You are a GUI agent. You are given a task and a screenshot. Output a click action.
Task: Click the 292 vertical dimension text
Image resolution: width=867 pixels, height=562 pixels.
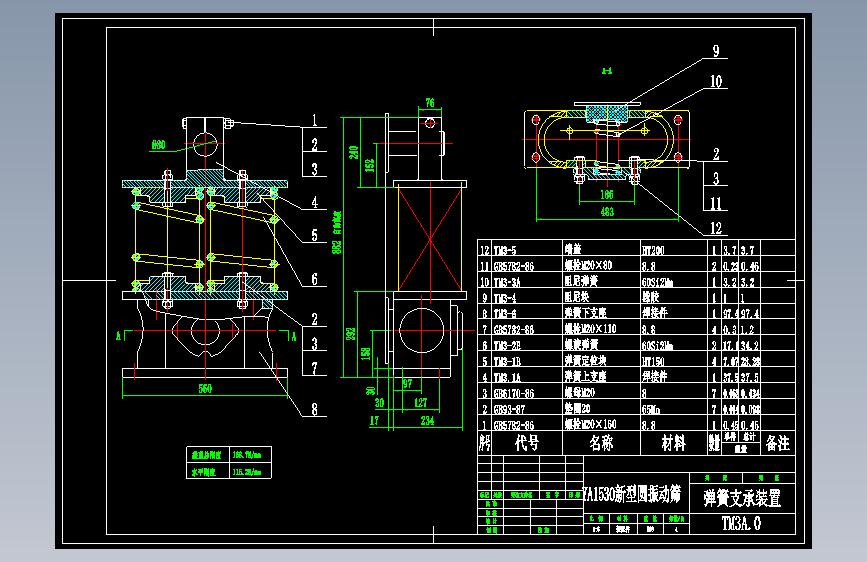pos(351,334)
